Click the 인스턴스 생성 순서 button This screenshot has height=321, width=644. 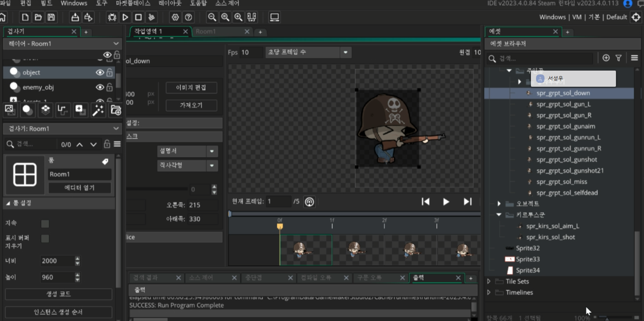click(59, 312)
